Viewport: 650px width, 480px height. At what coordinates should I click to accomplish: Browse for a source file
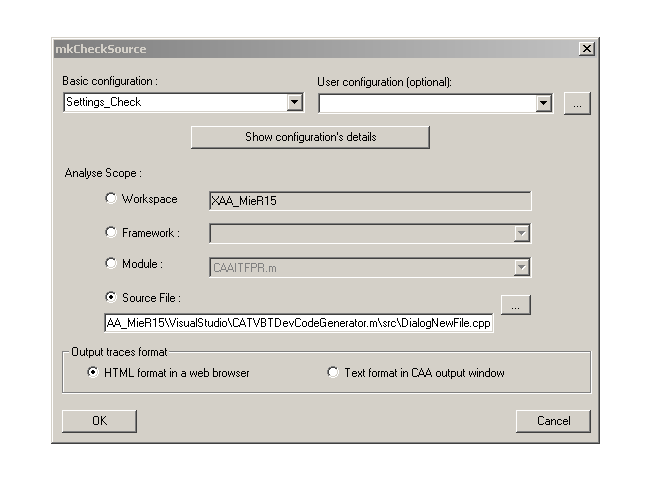point(515,305)
